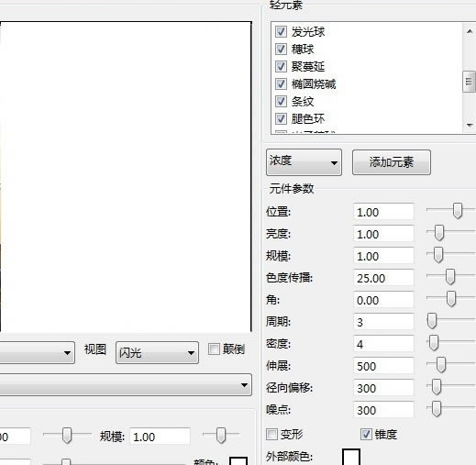Click the 位置 slider handle
This screenshot has height=465, width=476.
coord(458,211)
